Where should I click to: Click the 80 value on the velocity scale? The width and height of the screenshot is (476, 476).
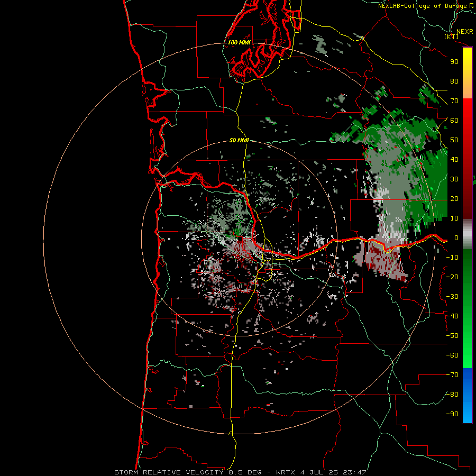[x=454, y=81]
